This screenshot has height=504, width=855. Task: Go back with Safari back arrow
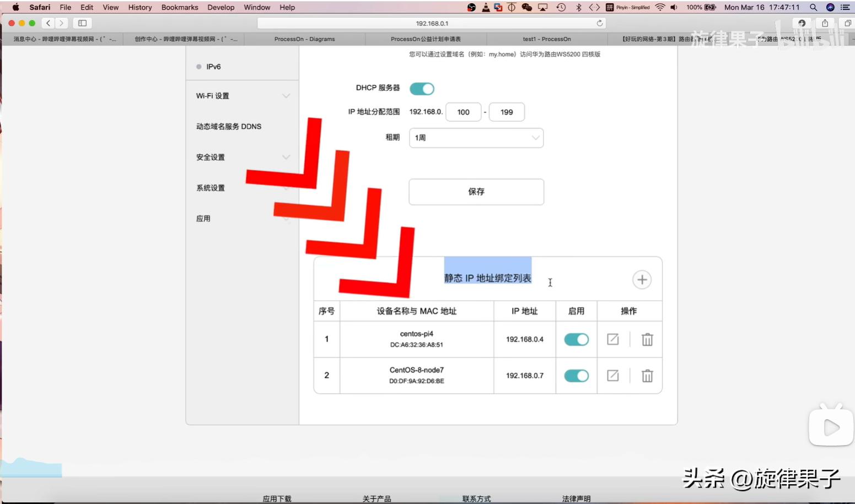pos(49,23)
